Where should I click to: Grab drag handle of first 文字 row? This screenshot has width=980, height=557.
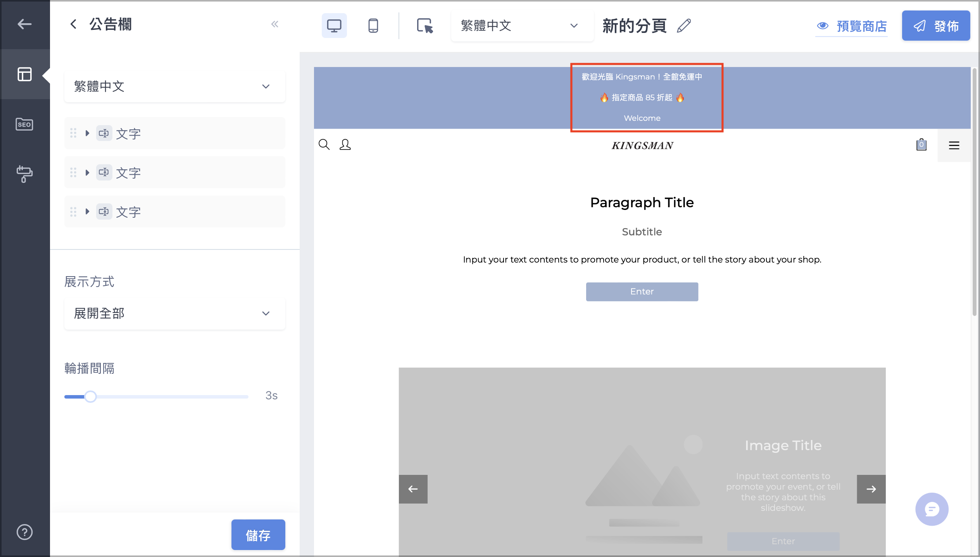73,133
